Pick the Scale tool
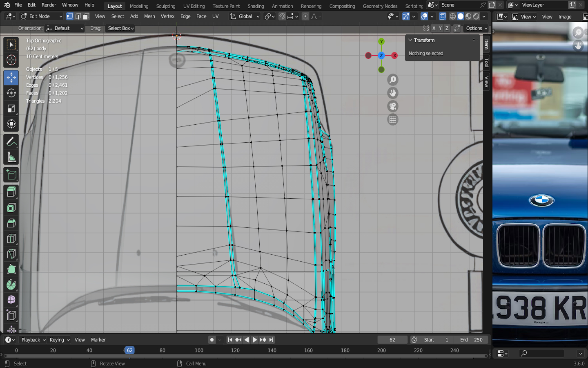Viewport: 588px width, 368px height. 11,108
